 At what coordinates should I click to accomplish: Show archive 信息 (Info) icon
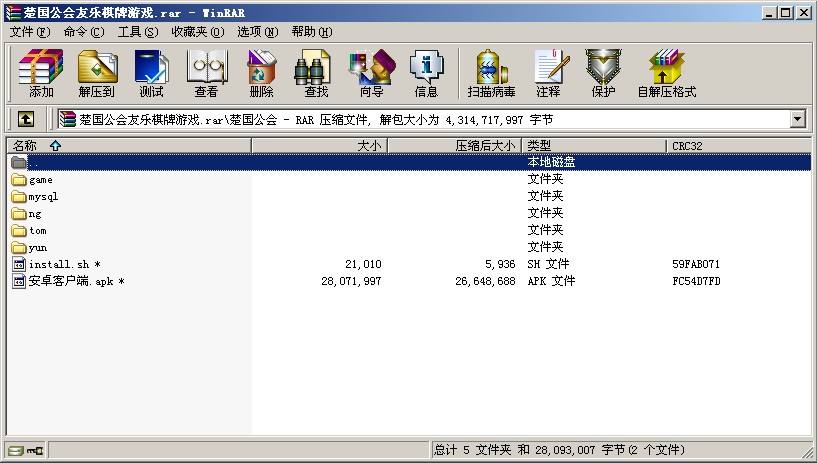(x=426, y=73)
